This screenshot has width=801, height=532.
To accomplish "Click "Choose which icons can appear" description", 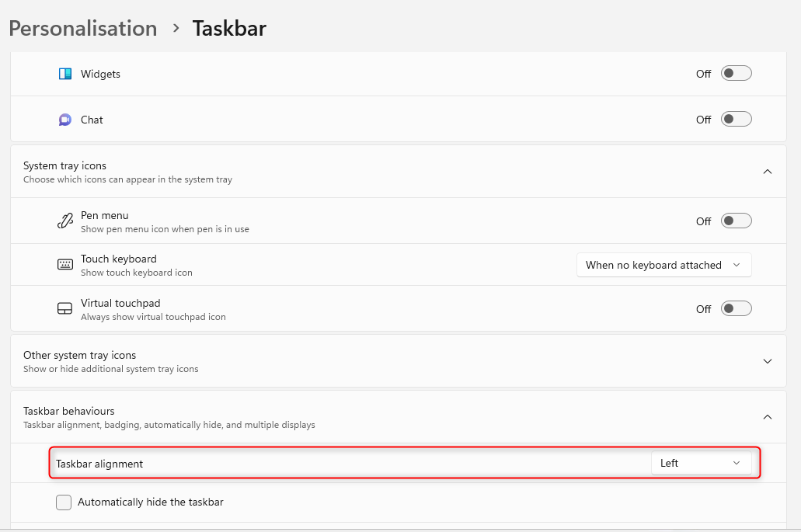I will pyautogui.click(x=127, y=179).
